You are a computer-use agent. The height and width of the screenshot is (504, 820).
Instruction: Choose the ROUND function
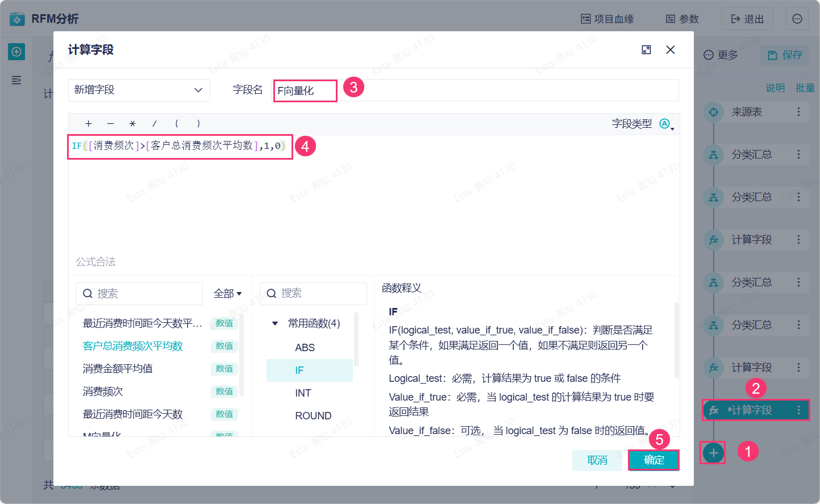(x=313, y=416)
